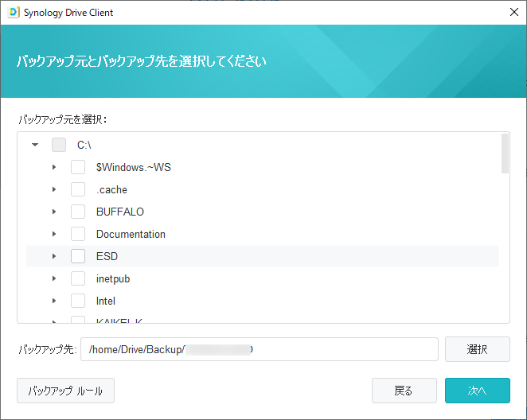Expand the inetpub folder
The width and height of the screenshot is (527, 420).
point(54,278)
